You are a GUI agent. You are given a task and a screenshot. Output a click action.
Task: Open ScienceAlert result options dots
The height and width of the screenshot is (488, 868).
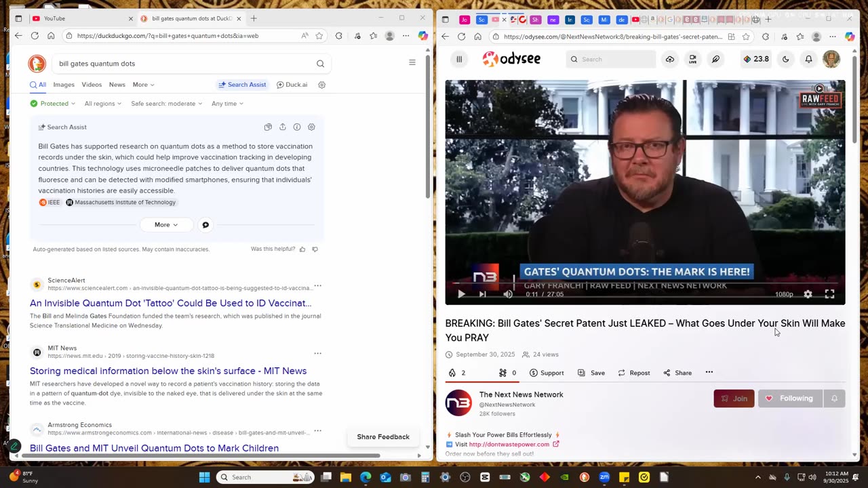(317, 285)
